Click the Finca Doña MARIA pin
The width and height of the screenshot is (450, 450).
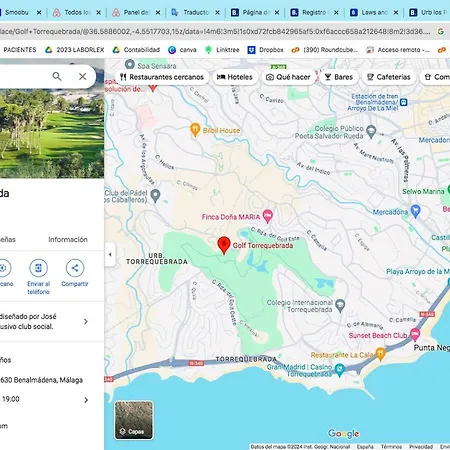pos(268,216)
